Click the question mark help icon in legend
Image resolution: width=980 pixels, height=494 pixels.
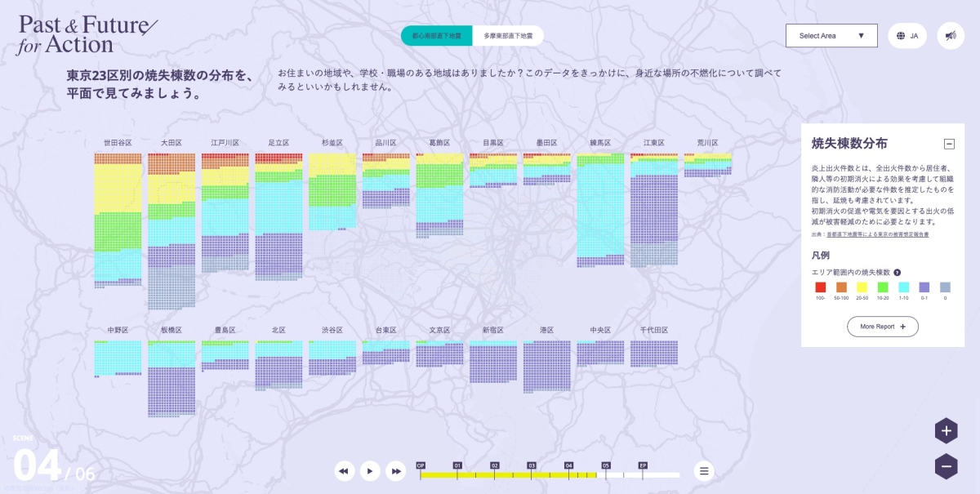[x=897, y=273]
